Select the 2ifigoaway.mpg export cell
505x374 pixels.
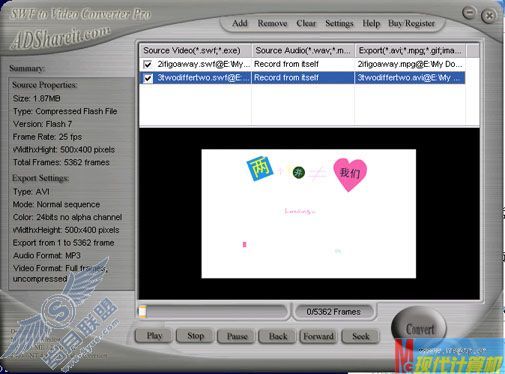[410, 64]
